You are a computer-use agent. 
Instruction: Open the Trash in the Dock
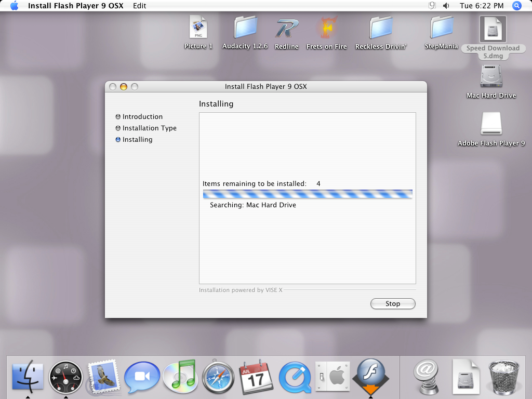tap(504, 377)
